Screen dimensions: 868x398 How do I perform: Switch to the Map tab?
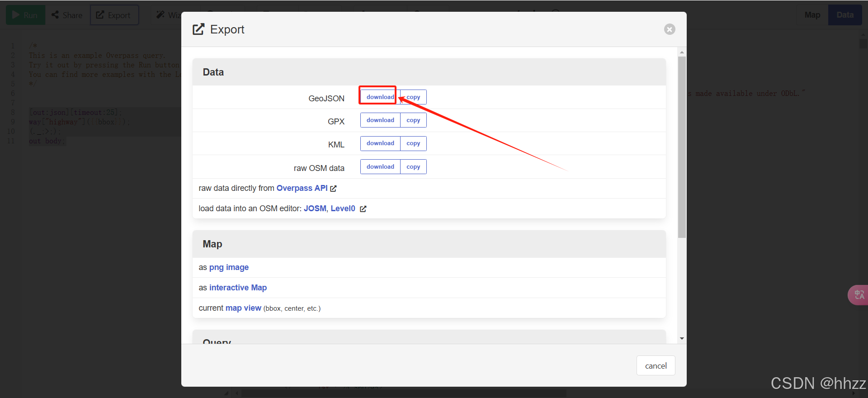(812, 15)
